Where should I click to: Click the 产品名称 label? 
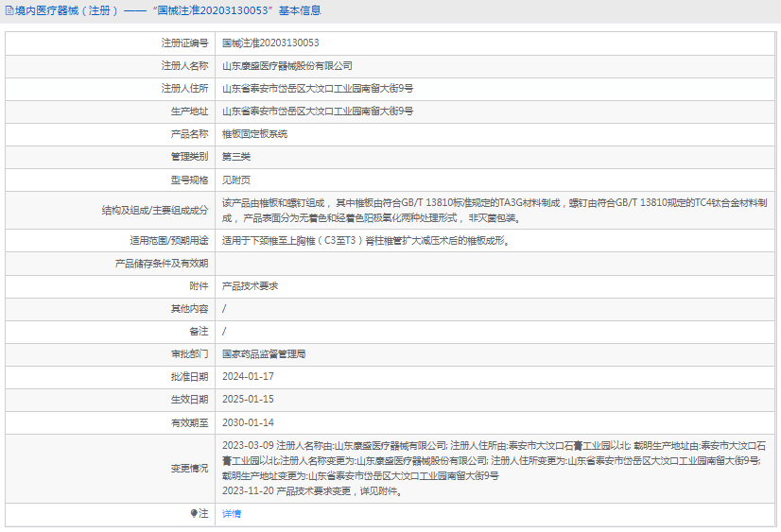click(190, 134)
